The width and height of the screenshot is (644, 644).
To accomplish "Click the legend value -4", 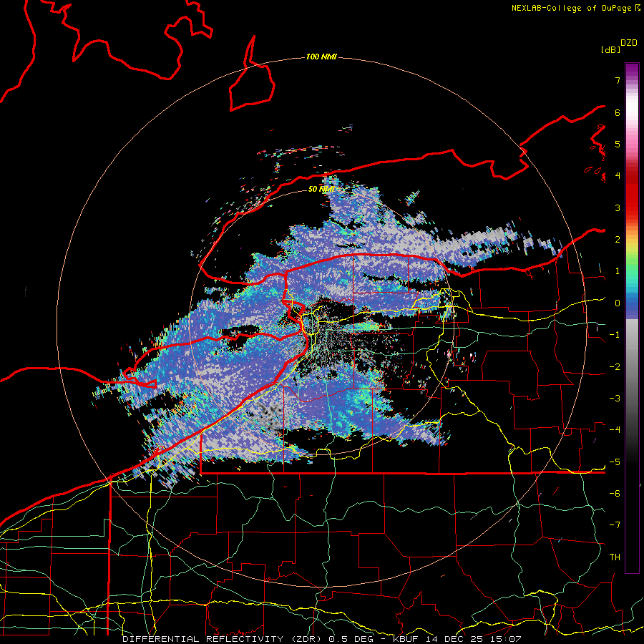I will click(615, 429).
